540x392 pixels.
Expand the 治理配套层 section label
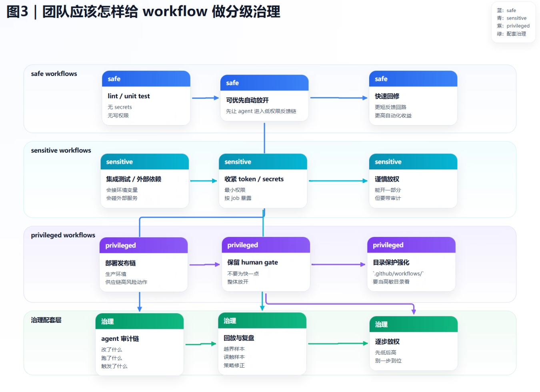(x=45, y=320)
